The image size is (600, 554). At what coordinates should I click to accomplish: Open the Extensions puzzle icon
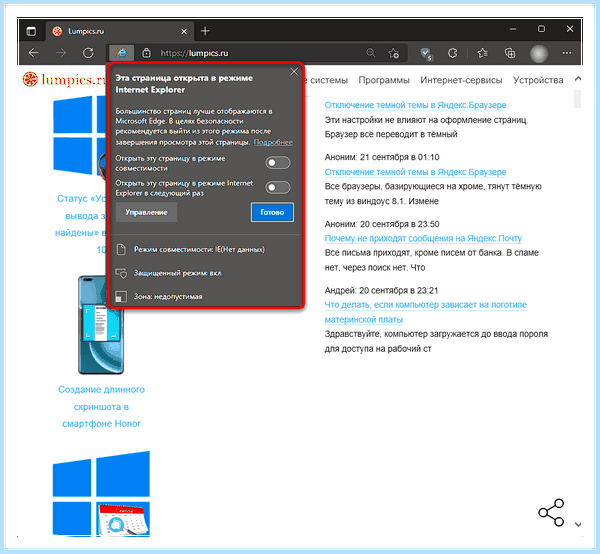click(453, 53)
